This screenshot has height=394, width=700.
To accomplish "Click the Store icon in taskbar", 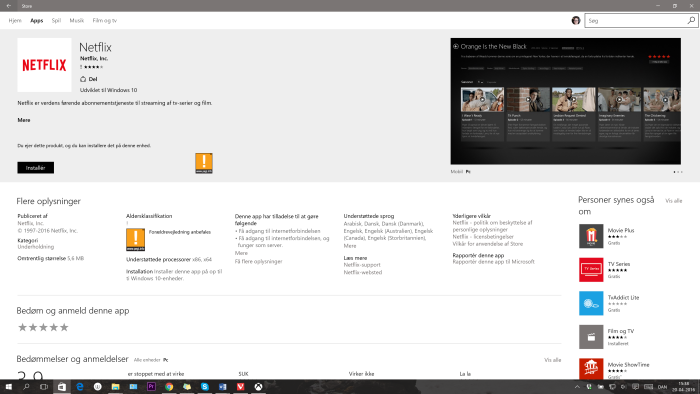I will (62, 386).
